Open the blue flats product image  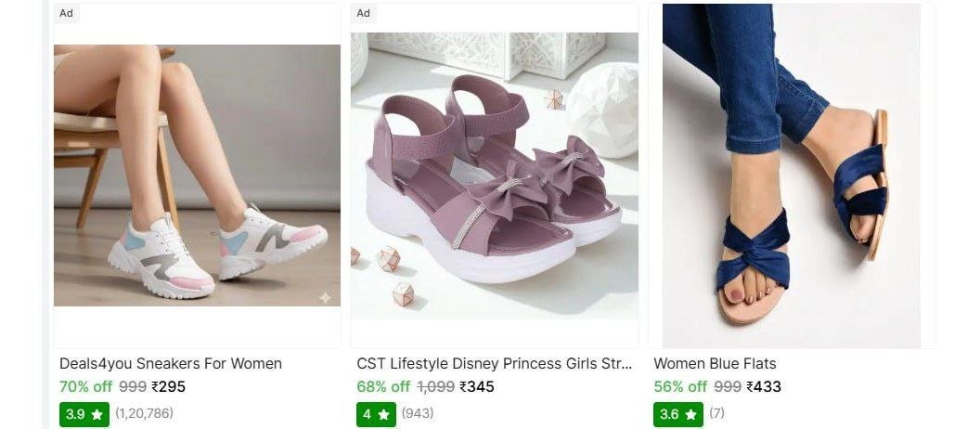[x=791, y=176]
